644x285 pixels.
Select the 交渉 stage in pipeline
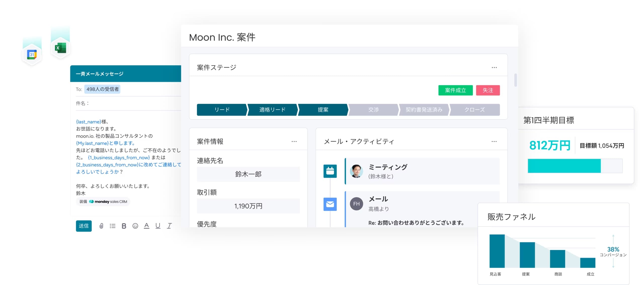pyautogui.click(x=373, y=110)
